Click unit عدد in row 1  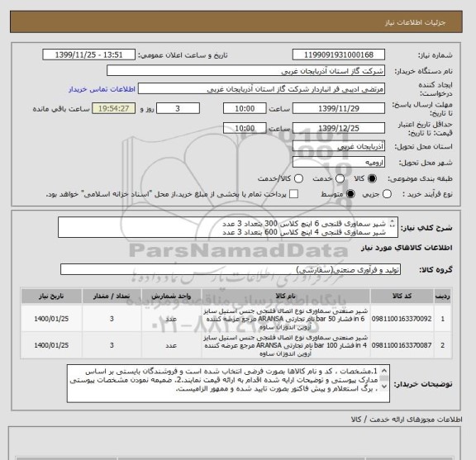pos(171,319)
